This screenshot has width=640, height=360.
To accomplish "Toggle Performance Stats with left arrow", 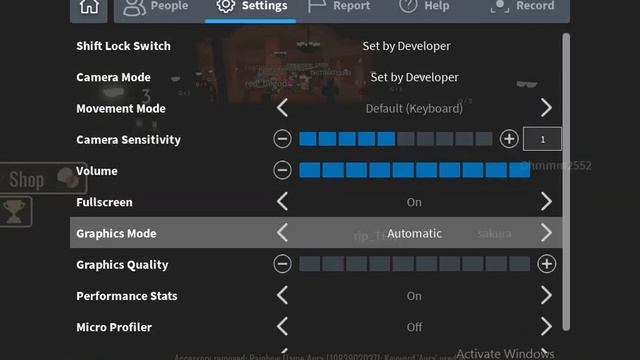I will point(282,296).
